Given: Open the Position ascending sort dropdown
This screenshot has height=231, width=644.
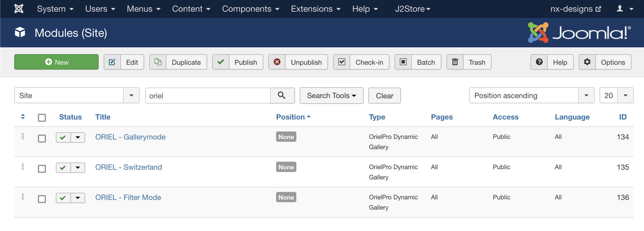Looking at the screenshot, I should point(532,96).
